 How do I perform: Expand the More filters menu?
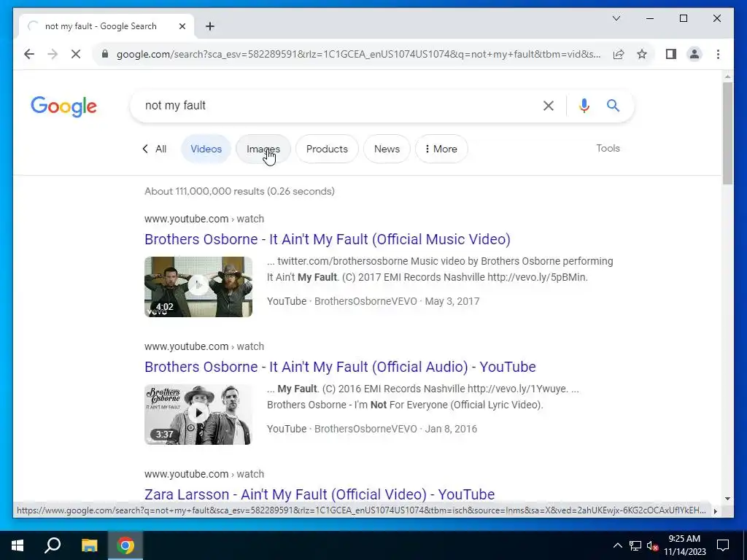[441, 149]
